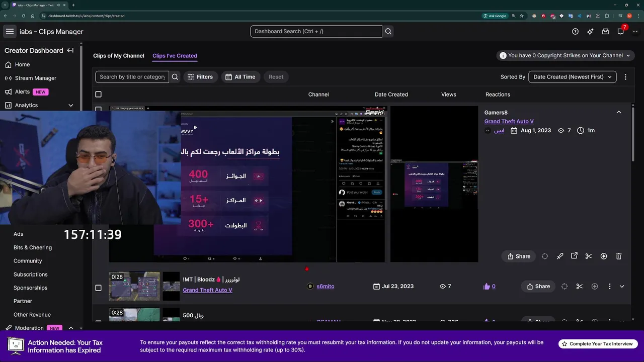Open the Chrome tab search dropdown
The width and height of the screenshot is (644, 362).
(x=5, y=5)
